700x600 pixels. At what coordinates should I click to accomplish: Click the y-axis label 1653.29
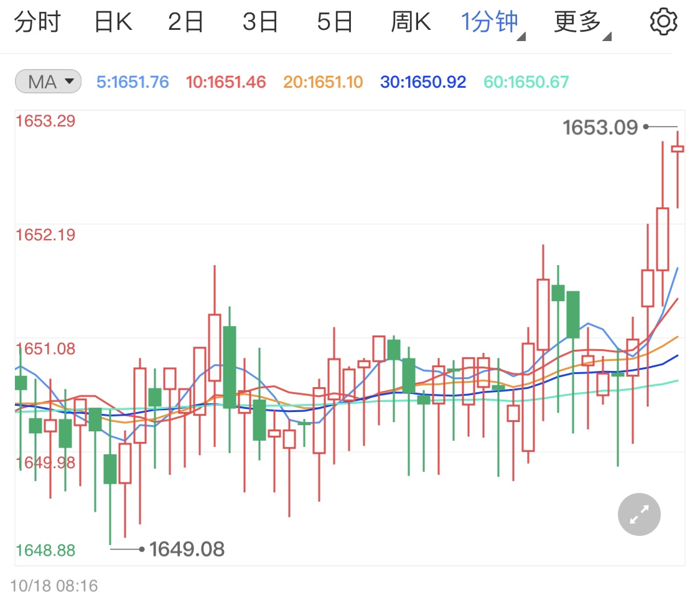[x=45, y=121]
